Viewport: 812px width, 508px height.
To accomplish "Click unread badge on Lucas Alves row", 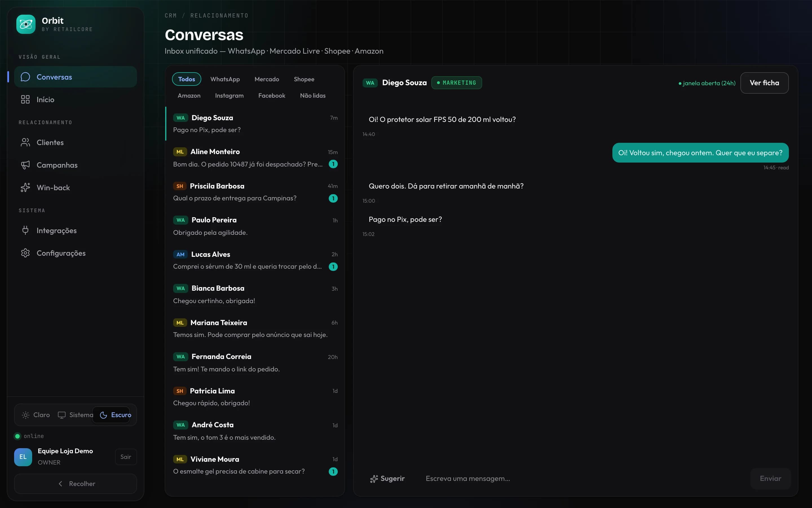I will tap(333, 267).
